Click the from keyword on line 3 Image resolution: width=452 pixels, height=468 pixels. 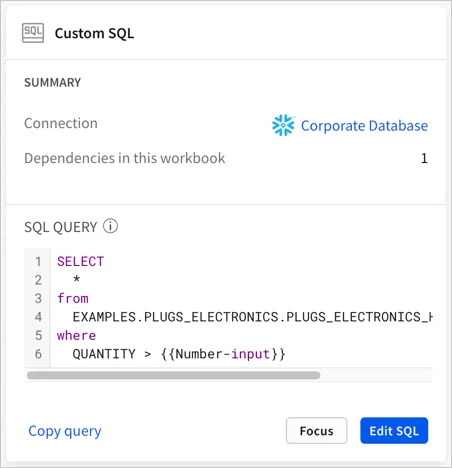(73, 298)
